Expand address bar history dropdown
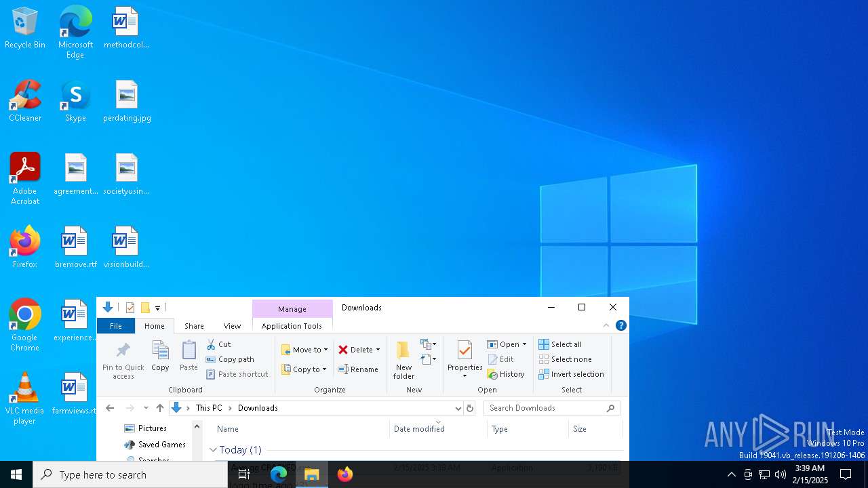The image size is (868, 488). coord(458,408)
